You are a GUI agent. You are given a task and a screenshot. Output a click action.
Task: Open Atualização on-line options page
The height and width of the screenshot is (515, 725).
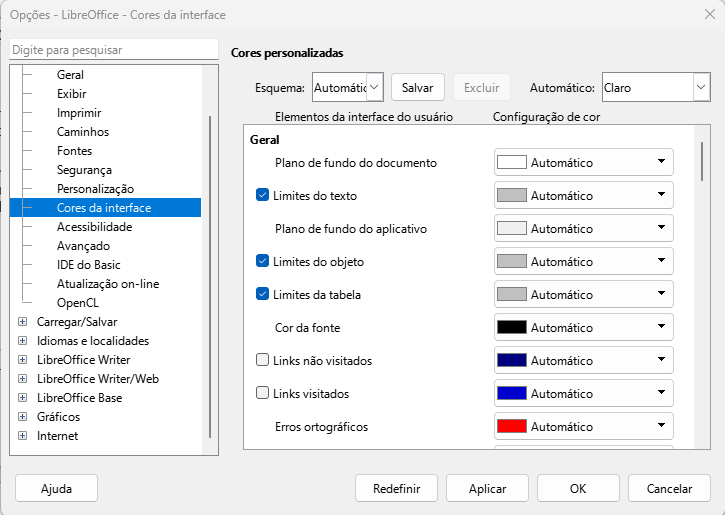108,283
